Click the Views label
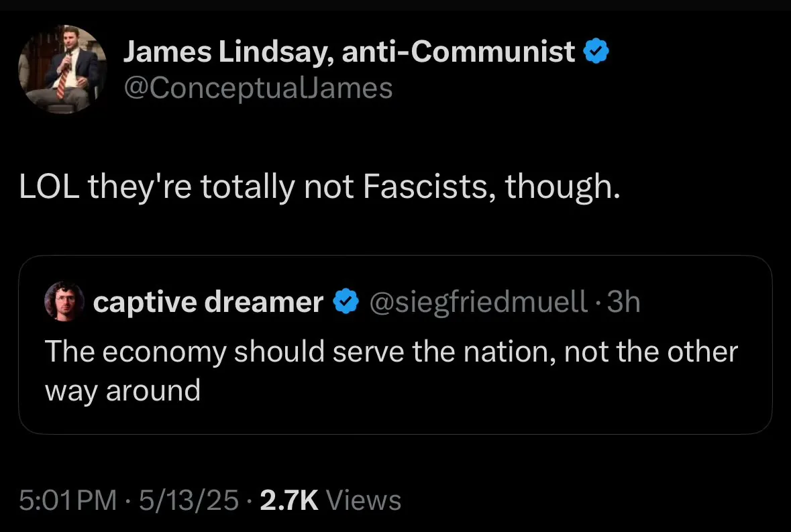The width and height of the screenshot is (791, 532). pyautogui.click(x=367, y=500)
